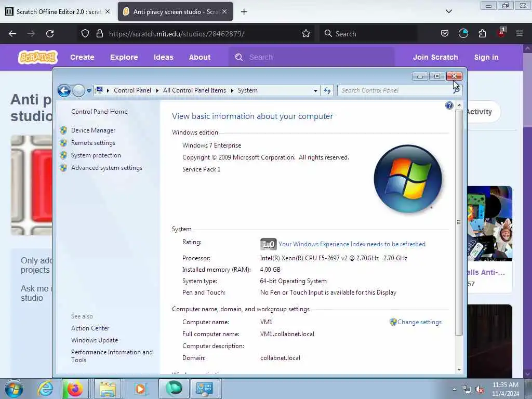This screenshot has width=532, height=399.
Task: Click the Scratch logo on the website
Action: (38, 57)
